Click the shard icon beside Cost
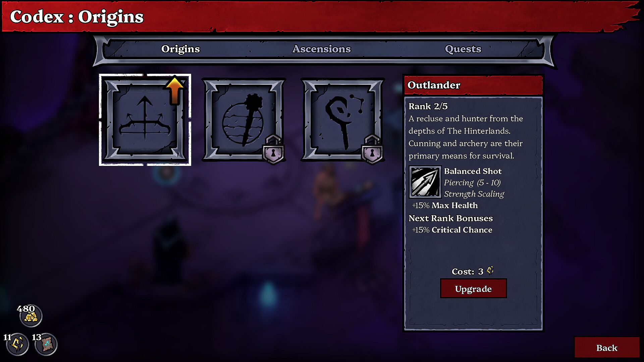This screenshot has height=362, width=644. pyautogui.click(x=490, y=270)
